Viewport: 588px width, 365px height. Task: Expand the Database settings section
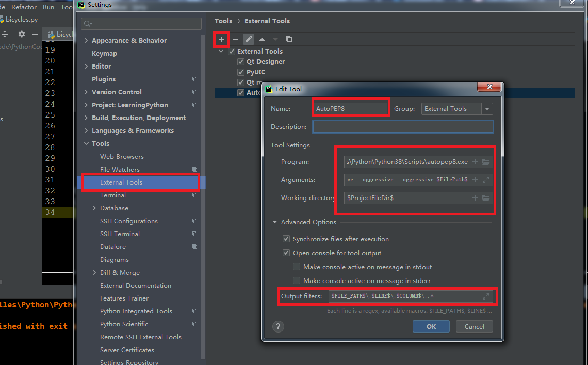(94, 208)
